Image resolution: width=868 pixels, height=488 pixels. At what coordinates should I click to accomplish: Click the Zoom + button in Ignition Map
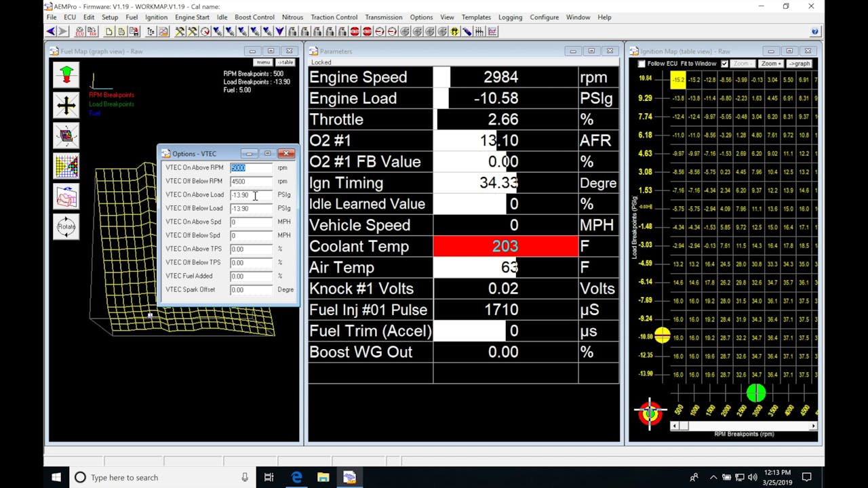pyautogui.click(x=772, y=63)
